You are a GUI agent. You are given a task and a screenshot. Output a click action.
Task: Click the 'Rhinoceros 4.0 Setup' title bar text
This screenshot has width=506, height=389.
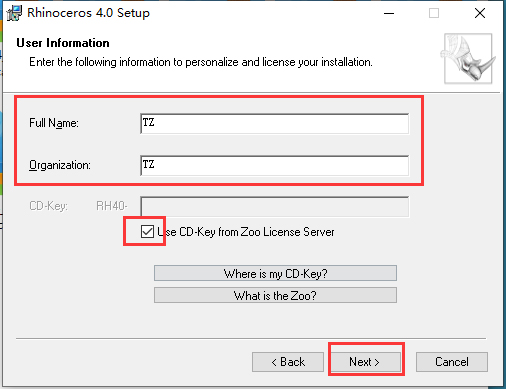click(x=88, y=13)
